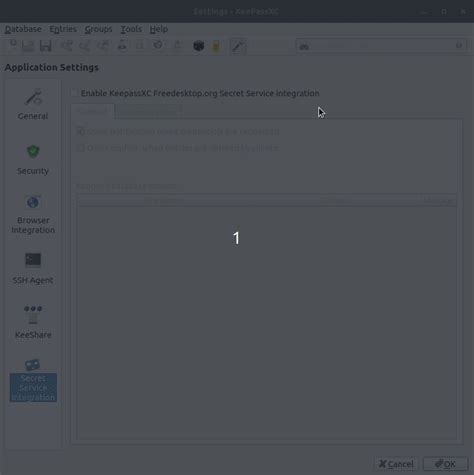Toggle show notification when credentials are requested
This screenshot has width=474, height=475.
pos(178,131)
